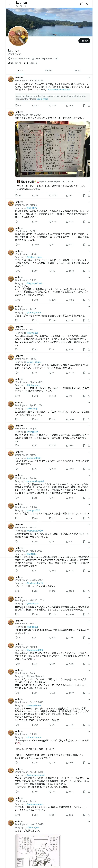
Task: Share the Feb 18 post
Action: [89, 300]
